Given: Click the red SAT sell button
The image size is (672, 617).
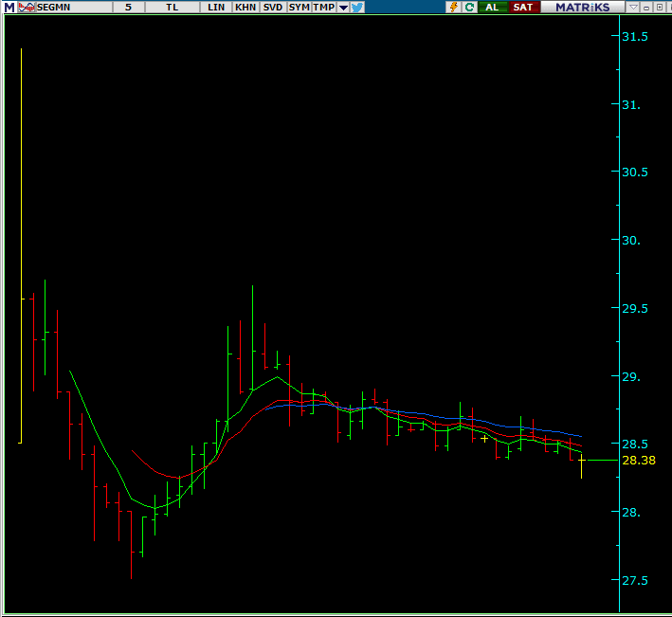Looking at the screenshot, I should pyautogui.click(x=523, y=7).
